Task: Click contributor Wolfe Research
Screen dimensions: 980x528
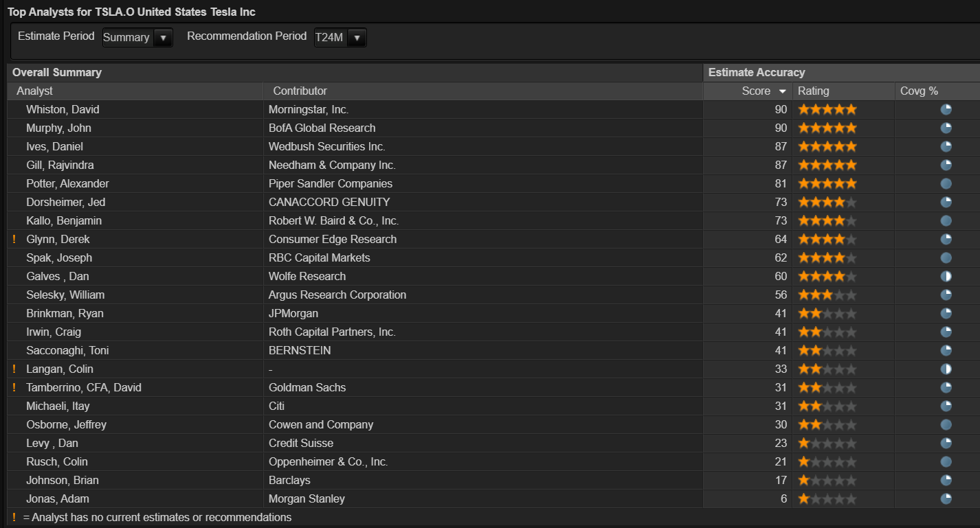Action: coord(307,276)
